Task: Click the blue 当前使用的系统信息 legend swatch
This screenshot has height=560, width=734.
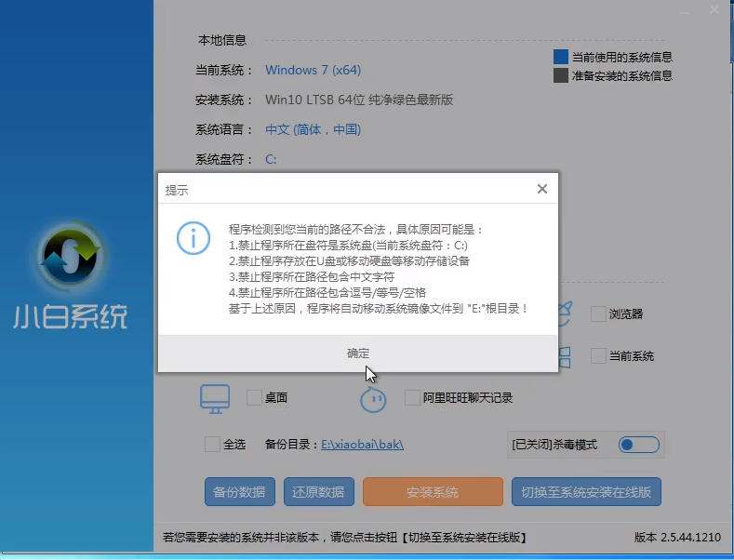Action: click(x=560, y=58)
